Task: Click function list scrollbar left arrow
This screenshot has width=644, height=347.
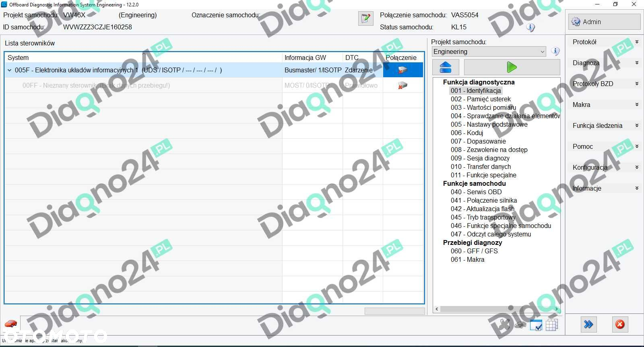Action: click(x=437, y=309)
